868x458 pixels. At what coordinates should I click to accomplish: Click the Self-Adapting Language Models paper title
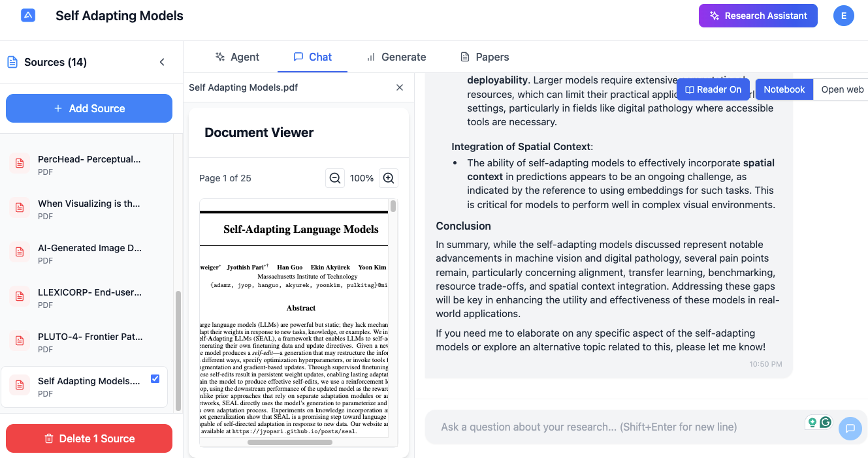coord(301,229)
